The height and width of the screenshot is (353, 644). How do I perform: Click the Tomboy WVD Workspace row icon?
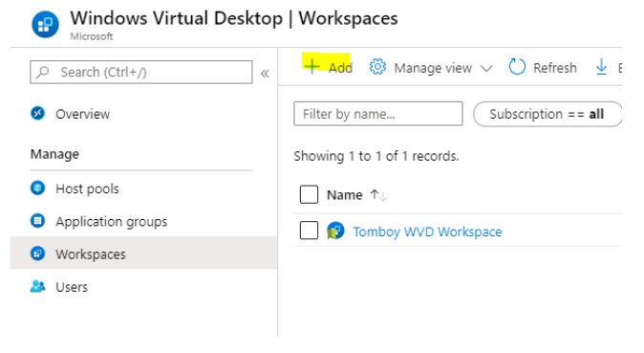(335, 231)
